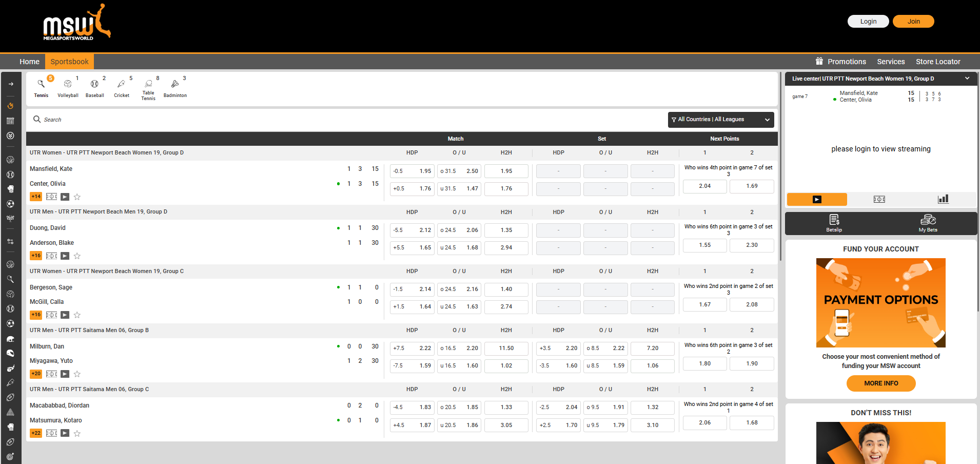Viewport: 980px width, 464px height.
Task: Favorite the Mansfield vs Center match star
Action: [x=77, y=197]
